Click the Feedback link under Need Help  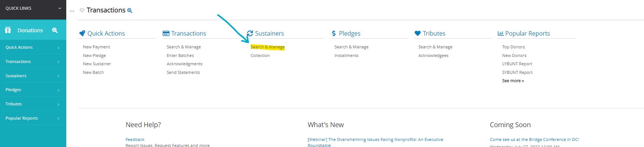pyautogui.click(x=135, y=139)
